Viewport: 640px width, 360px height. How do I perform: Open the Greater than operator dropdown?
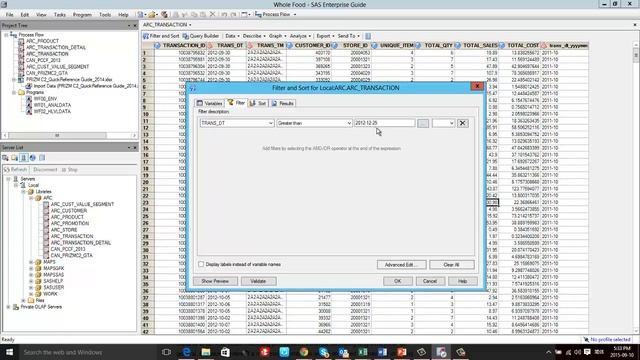(x=349, y=123)
